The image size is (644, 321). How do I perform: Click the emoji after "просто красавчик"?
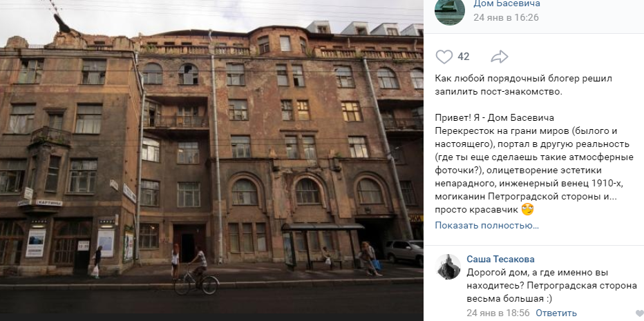pyautogui.click(x=527, y=210)
